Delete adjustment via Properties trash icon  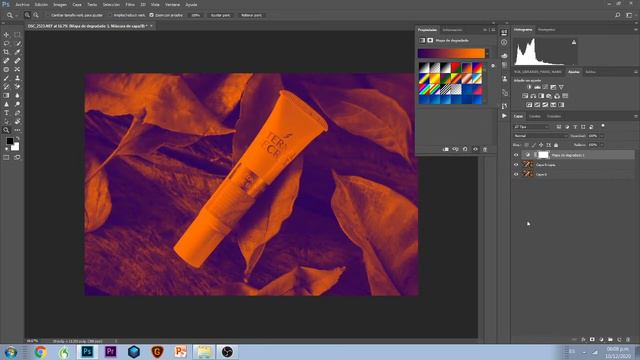[485, 149]
